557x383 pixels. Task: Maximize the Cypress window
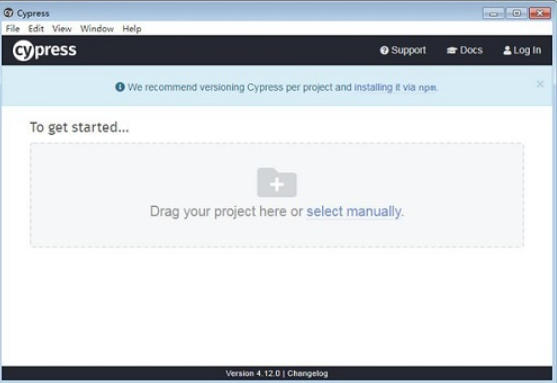click(x=517, y=14)
